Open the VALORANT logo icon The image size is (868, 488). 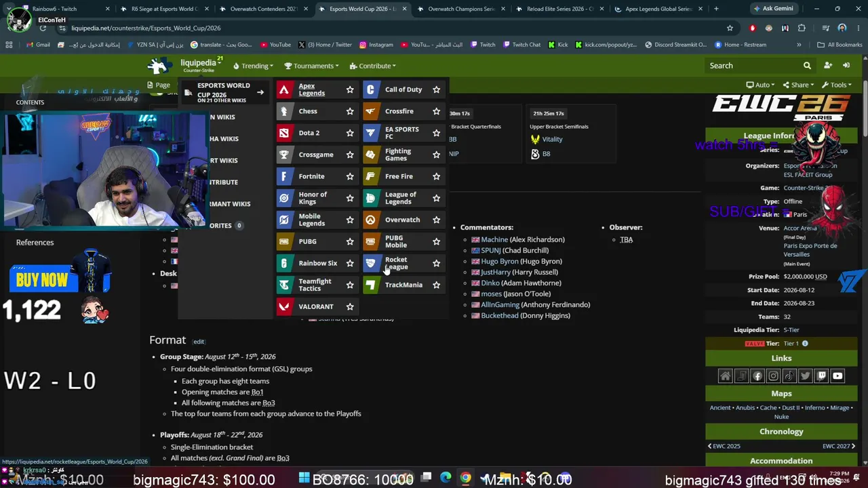285,306
